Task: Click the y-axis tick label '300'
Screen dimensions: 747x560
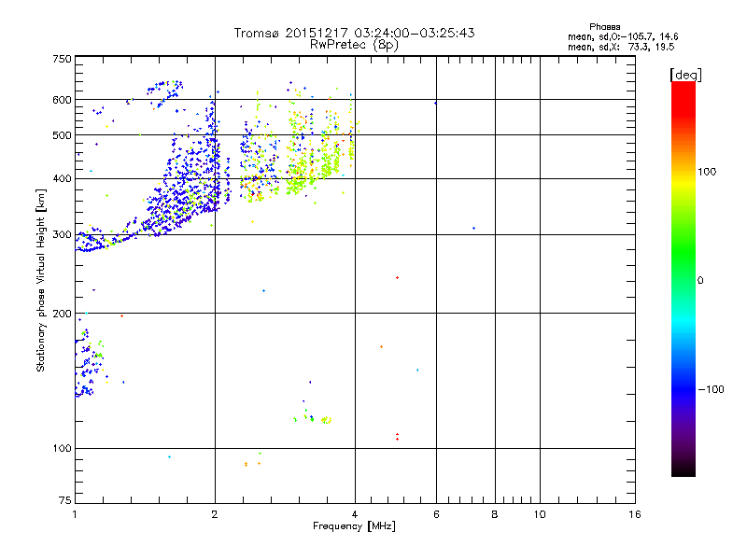Action: pos(62,235)
